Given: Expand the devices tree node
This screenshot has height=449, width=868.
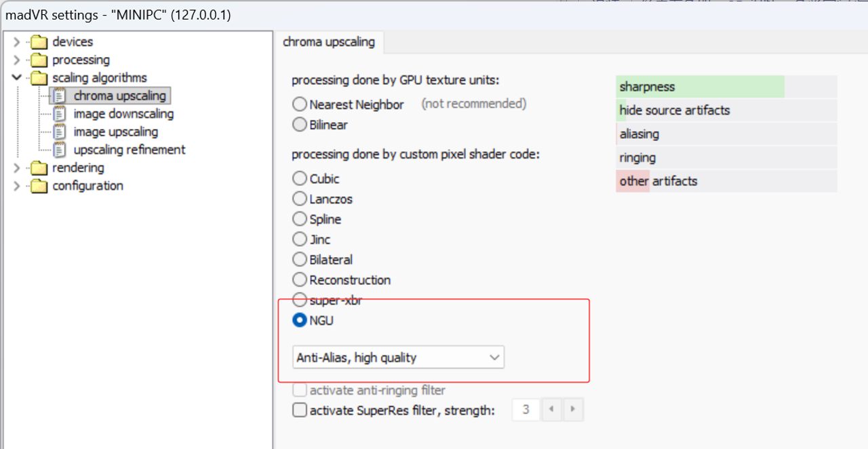Looking at the screenshot, I should coord(17,42).
